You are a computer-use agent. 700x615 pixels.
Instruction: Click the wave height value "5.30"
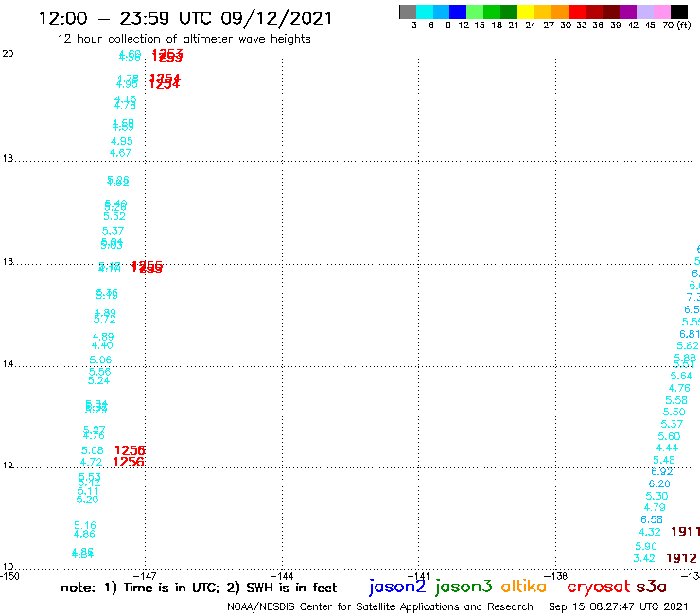tap(656, 496)
